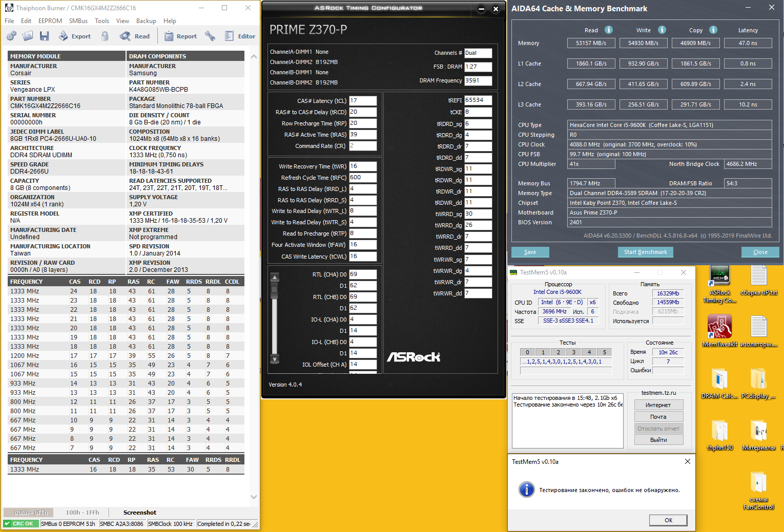Click the open folder icon in Thaiphoon Burner
Screen dimensions: 784x532
pyautogui.click(x=28, y=36)
